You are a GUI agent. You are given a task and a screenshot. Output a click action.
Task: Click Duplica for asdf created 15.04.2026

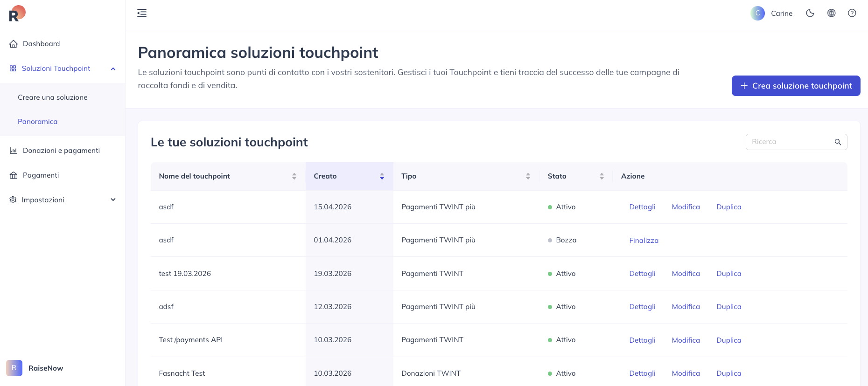coord(728,207)
